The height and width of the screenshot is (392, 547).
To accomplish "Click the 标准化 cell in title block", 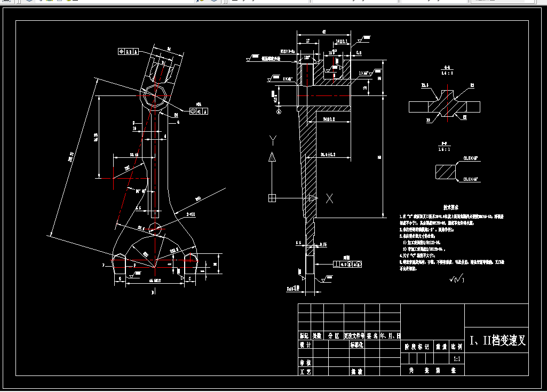I will tap(356, 345).
